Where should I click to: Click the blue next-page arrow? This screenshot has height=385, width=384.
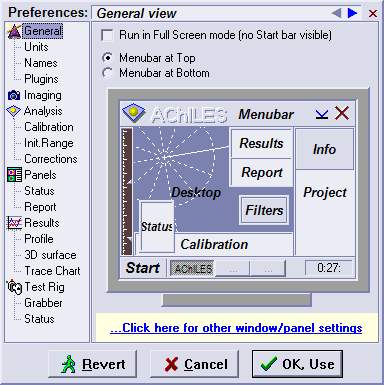352,13
